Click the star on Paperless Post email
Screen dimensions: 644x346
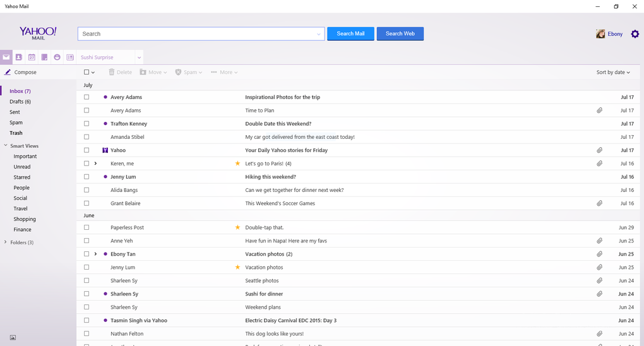237,227
